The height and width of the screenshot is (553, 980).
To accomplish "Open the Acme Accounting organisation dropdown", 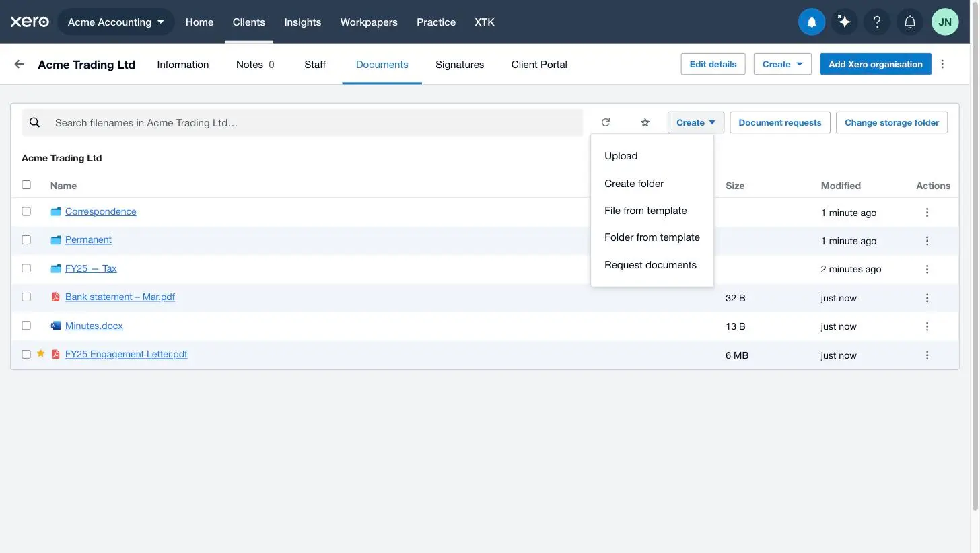I will 116,22.
